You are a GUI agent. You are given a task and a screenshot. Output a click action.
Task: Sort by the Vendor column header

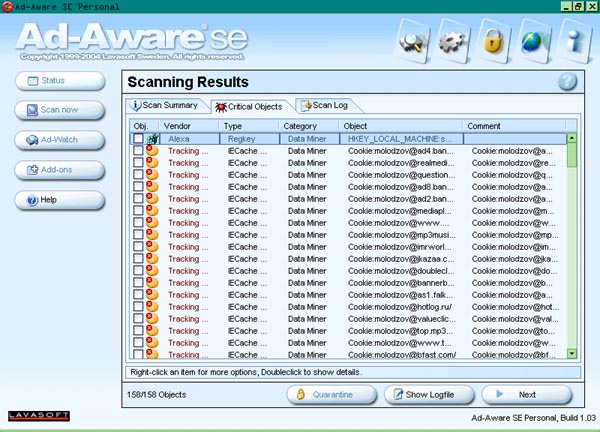coord(189,126)
